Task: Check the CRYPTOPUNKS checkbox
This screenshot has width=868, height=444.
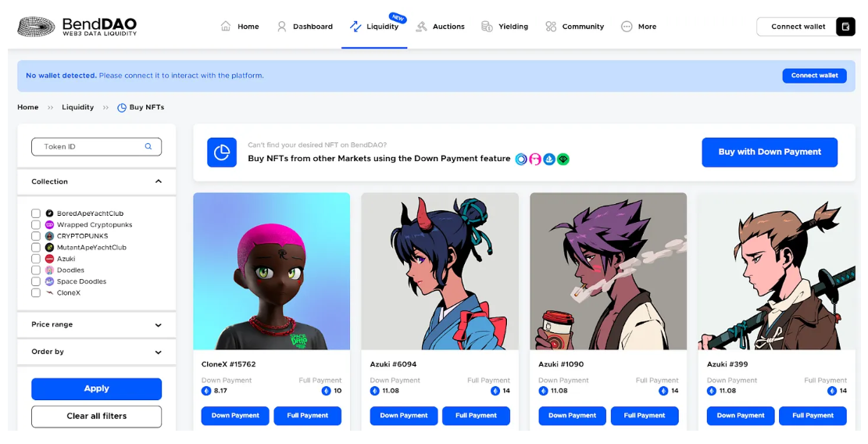Action: tap(36, 236)
